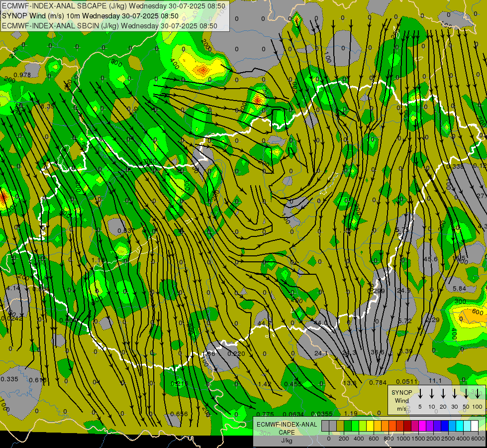Click the 0.656 value on map
Image resolution: width=487 pixels, height=448 pixels.
coord(179,414)
